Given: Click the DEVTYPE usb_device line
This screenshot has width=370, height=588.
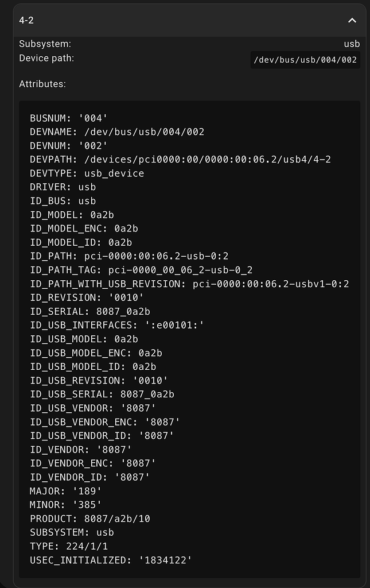Looking at the screenshot, I should tap(86, 173).
